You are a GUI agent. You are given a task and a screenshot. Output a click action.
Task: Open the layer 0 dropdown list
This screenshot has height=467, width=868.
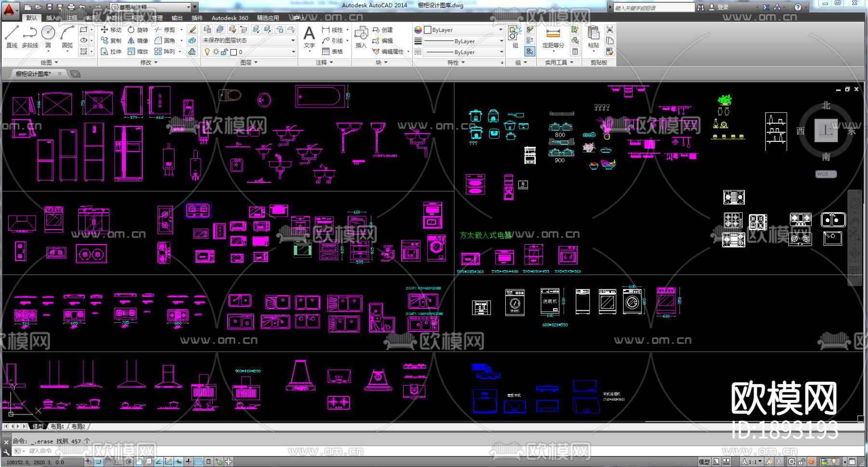click(x=249, y=52)
